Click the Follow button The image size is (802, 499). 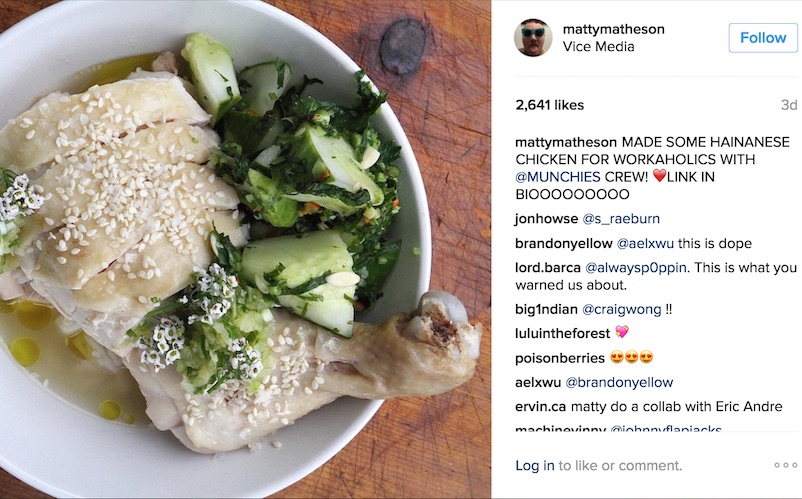click(x=763, y=38)
